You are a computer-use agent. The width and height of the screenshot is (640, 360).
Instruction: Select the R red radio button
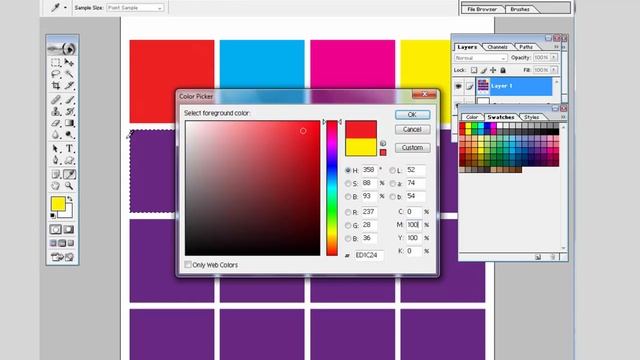pyautogui.click(x=348, y=212)
